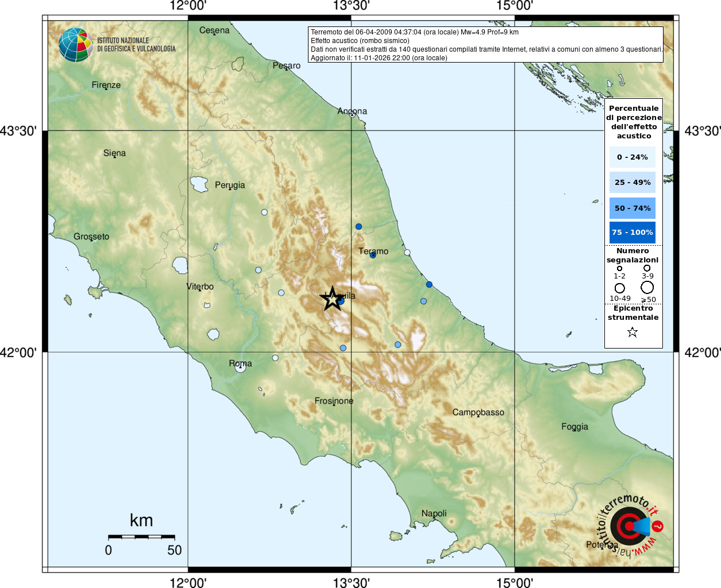
Task: Click the 25 - 49% color swatch
Action: [633, 182]
